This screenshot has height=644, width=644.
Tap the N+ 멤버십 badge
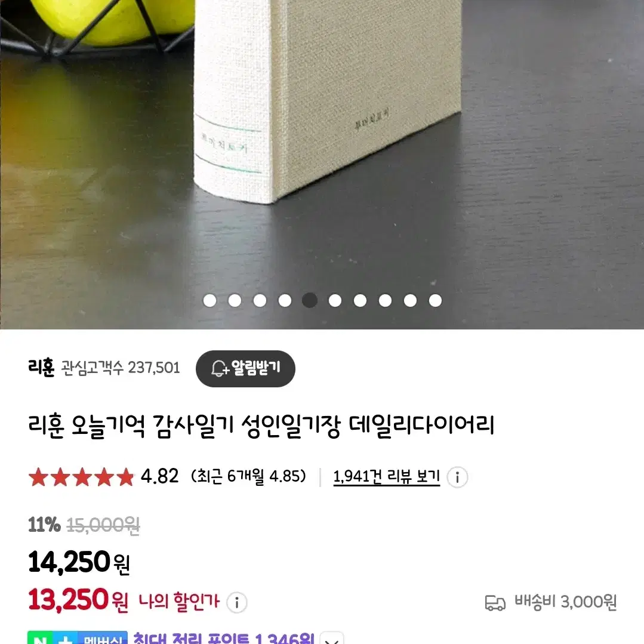(78, 638)
